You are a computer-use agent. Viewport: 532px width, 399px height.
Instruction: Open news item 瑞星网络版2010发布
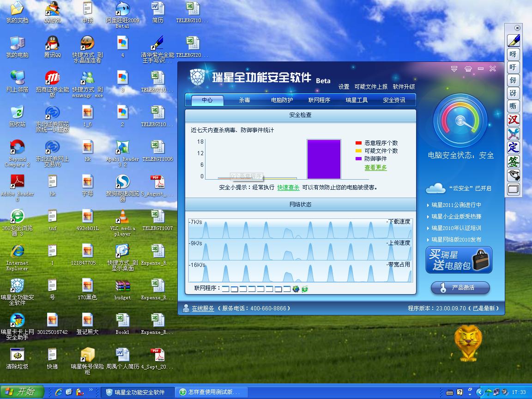pyautogui.click(x=456, y=240)
